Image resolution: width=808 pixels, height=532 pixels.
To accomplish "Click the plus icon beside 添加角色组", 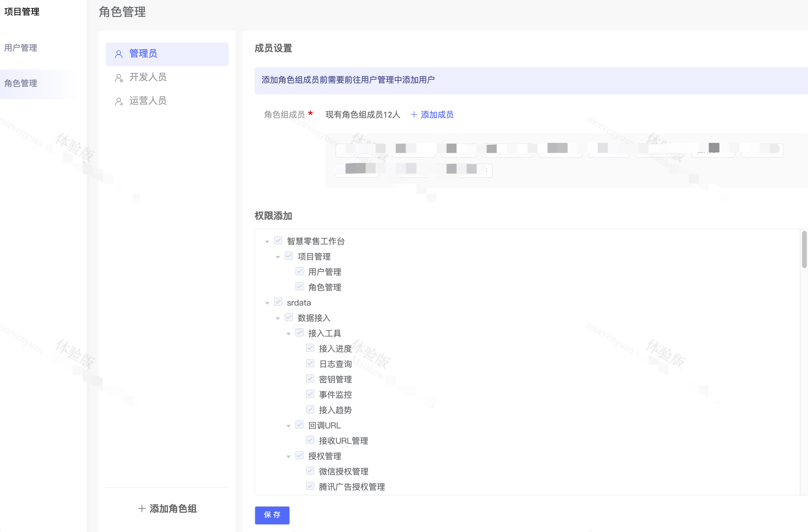I will (142, 508).
